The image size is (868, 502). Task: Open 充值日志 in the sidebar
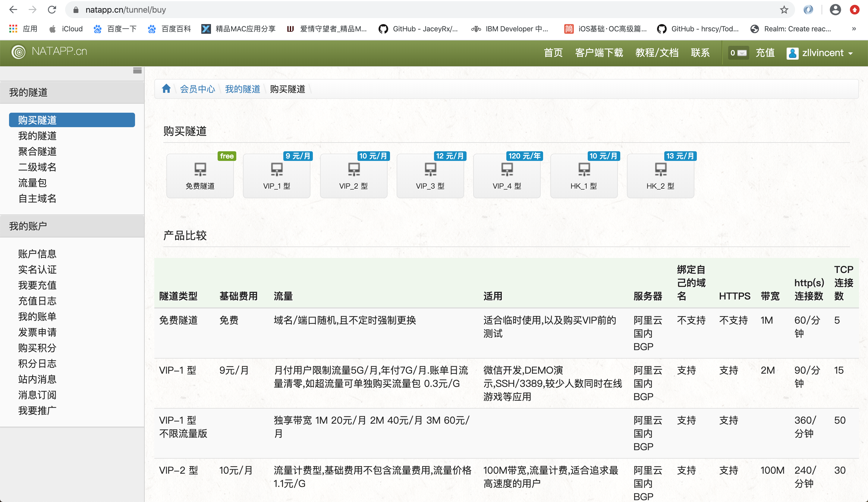pyautogui.click(x=37, y=301)
